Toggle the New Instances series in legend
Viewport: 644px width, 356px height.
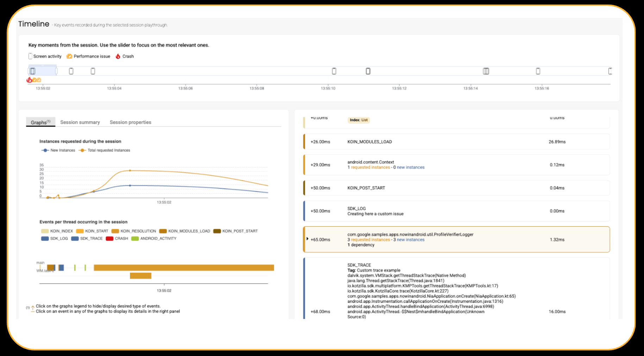[x=58, y=151]
